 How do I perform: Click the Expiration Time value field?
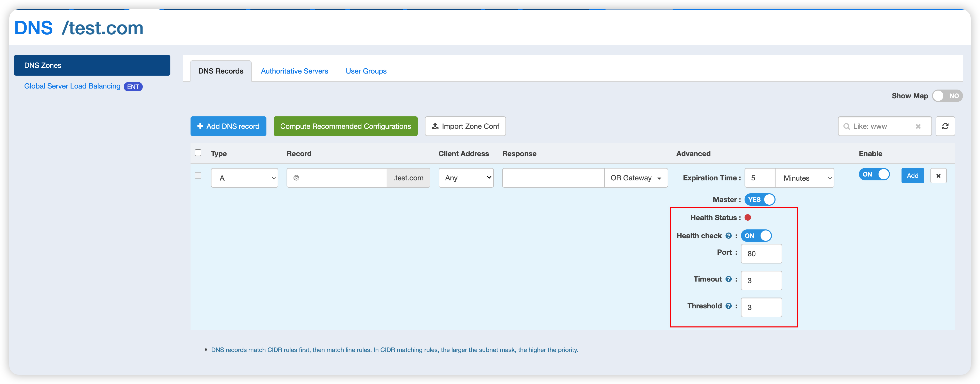pos(760,178)
